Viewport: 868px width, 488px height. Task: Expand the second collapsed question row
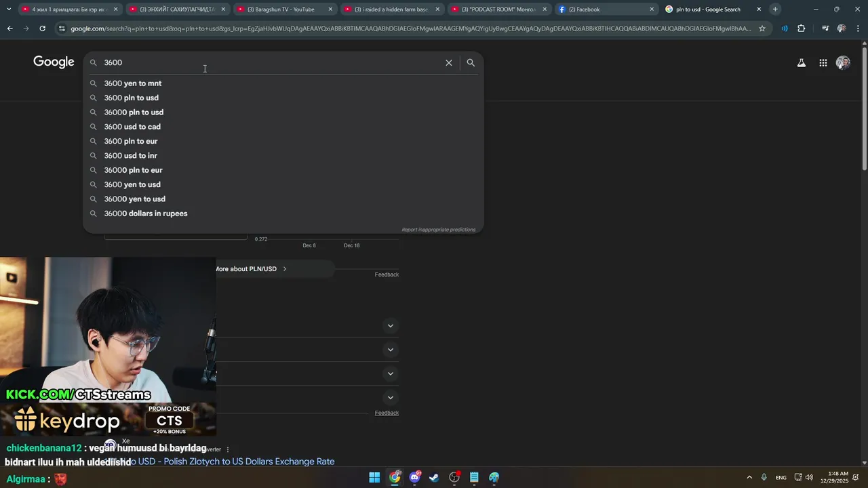point(390,350)
